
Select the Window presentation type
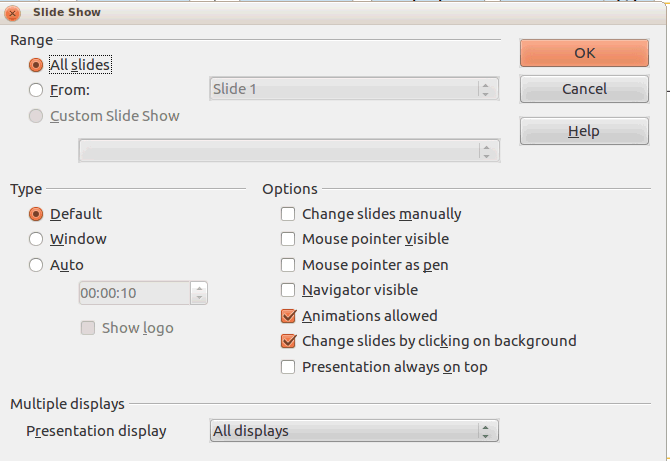point(37,240)
